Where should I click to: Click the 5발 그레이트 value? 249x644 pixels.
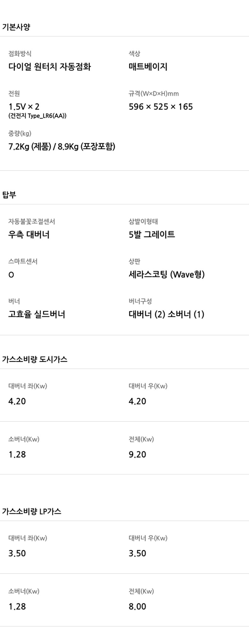(152, 235)
